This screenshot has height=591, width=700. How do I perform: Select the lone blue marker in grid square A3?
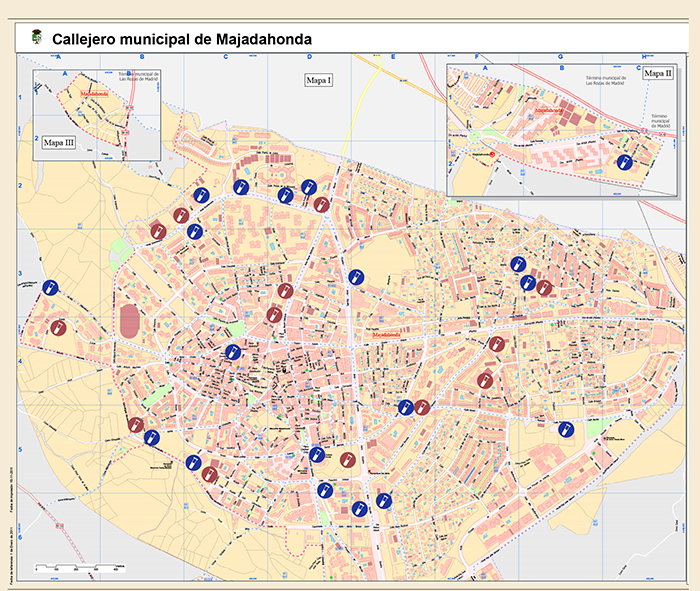pyautogui.click(x=50, y=287)
